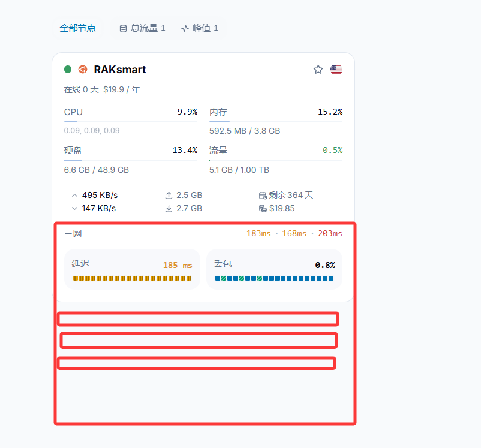
Task: Click the 2.5 GB uploaded value
Action: click(x=190, y=195)
